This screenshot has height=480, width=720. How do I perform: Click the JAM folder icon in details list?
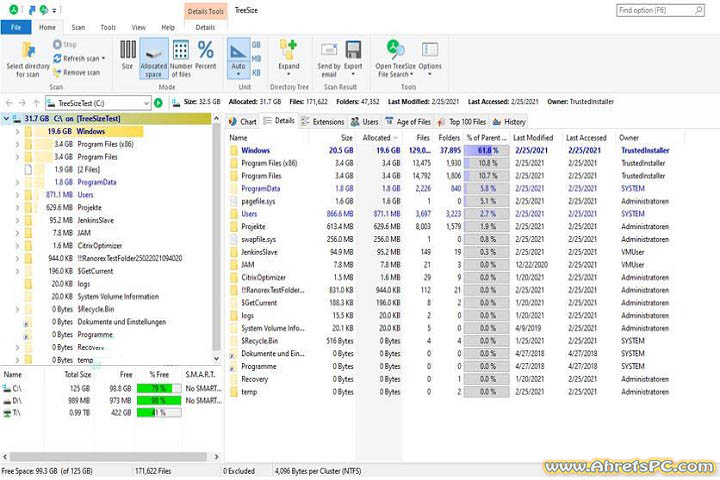tap(234, 265)
